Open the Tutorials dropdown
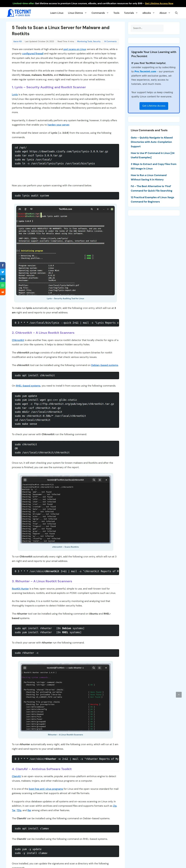Screen dimensions: 186x868 coord(131,13)
